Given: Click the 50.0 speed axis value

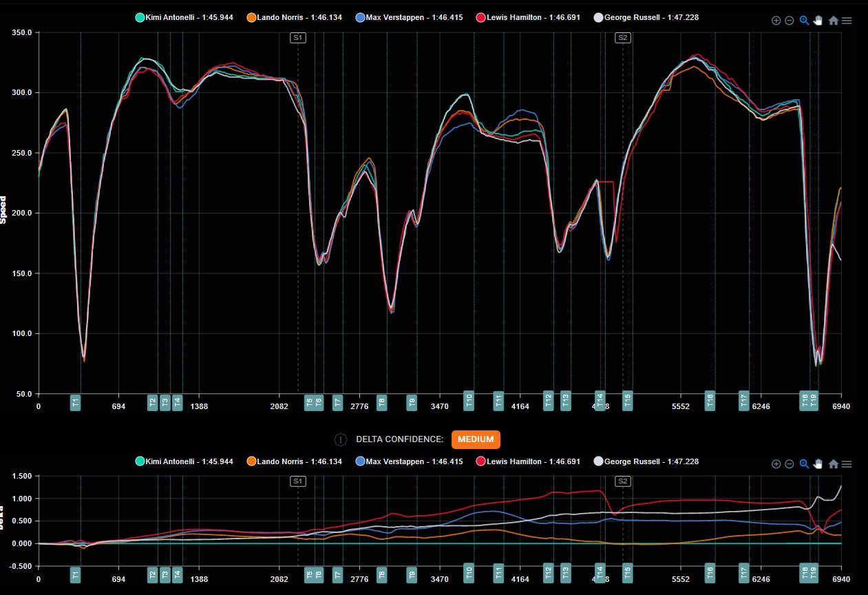Looking at the screenshot, I should pos(25,394).
